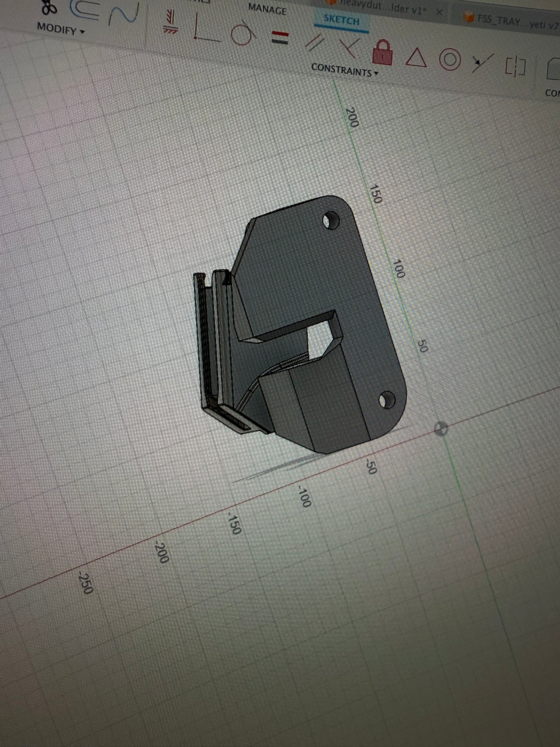Apply the Equal constraint tool

coord(281,37)
